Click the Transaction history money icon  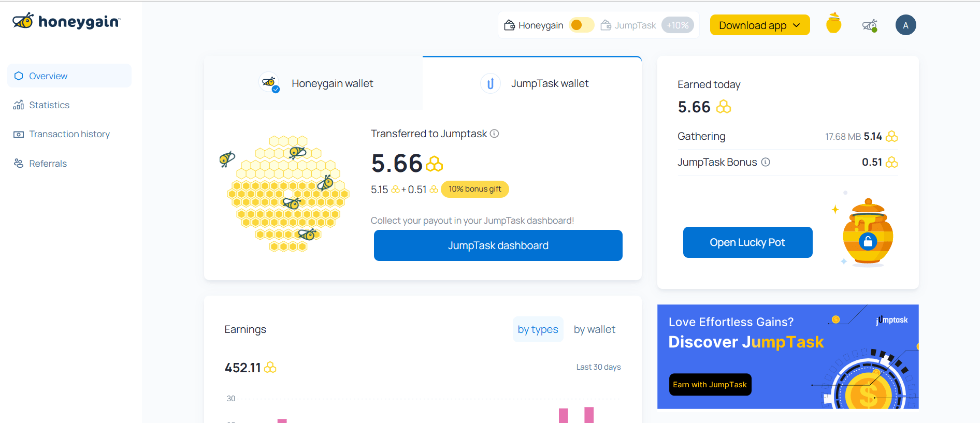[19, 134]
